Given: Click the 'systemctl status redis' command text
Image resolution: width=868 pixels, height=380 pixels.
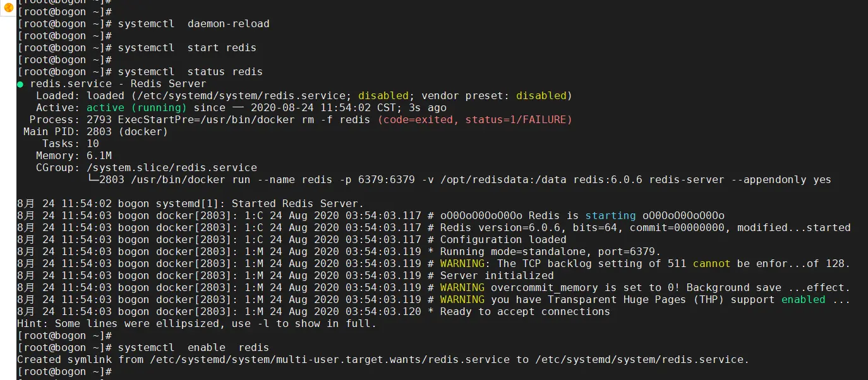Looking at the screenshot, I should tap(191, 72).
